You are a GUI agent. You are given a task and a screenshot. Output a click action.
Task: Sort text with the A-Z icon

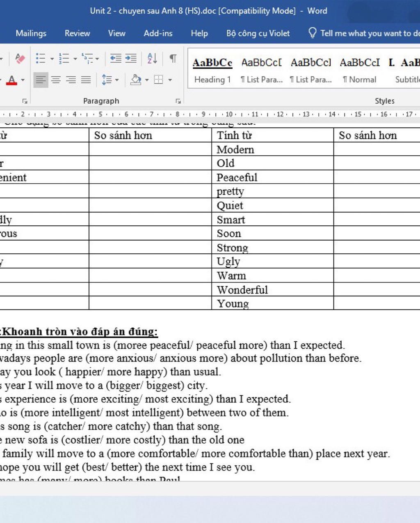152,59
